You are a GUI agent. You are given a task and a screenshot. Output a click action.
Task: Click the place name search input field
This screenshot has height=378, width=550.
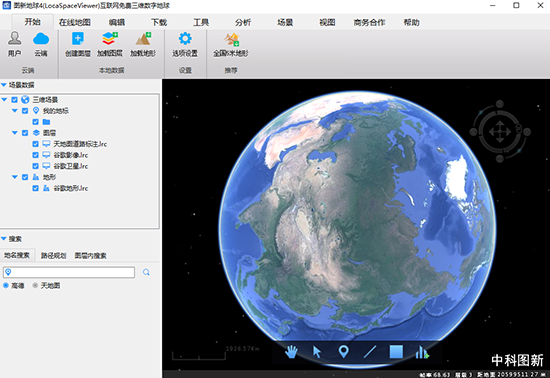[x=69, y=272]
